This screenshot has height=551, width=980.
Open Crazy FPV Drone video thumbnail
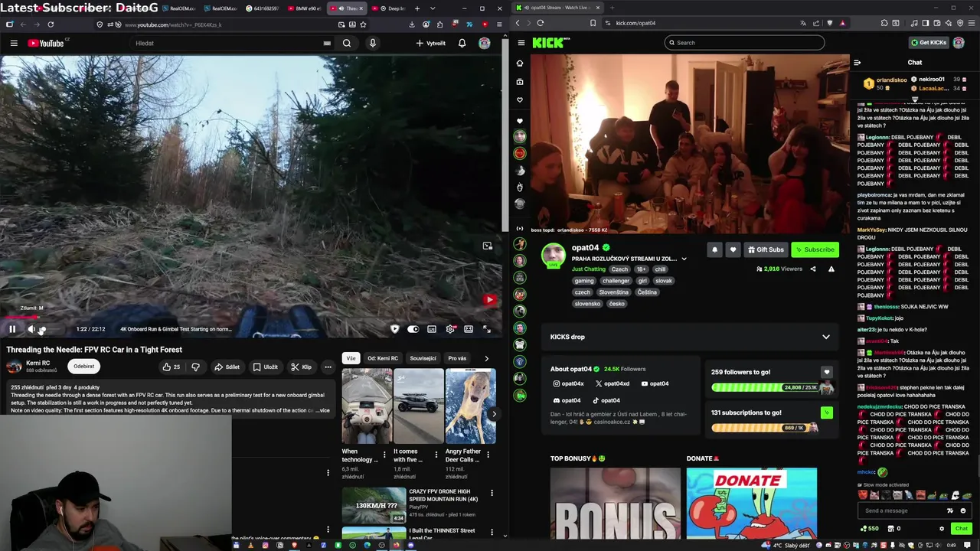click(374, 505)
